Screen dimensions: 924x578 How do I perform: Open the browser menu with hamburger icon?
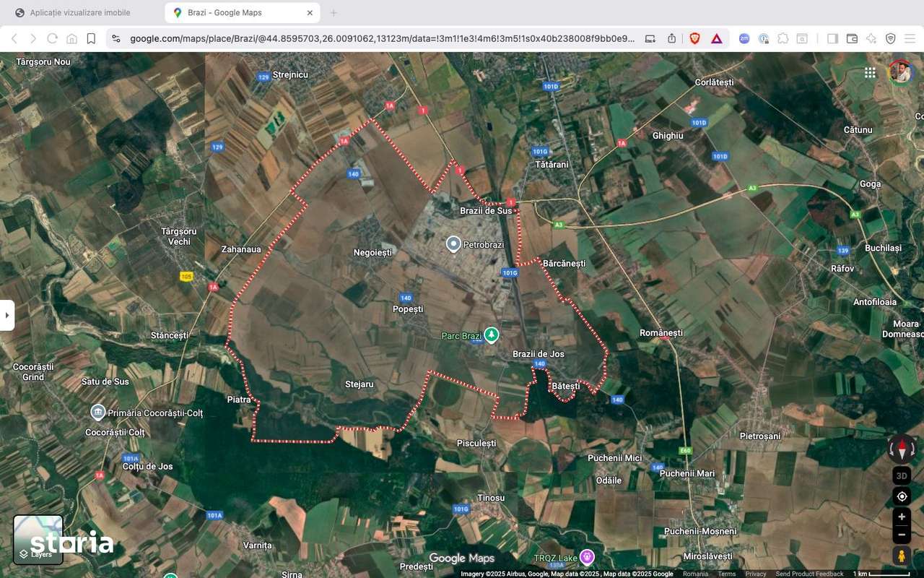click(x=909, y=38)
